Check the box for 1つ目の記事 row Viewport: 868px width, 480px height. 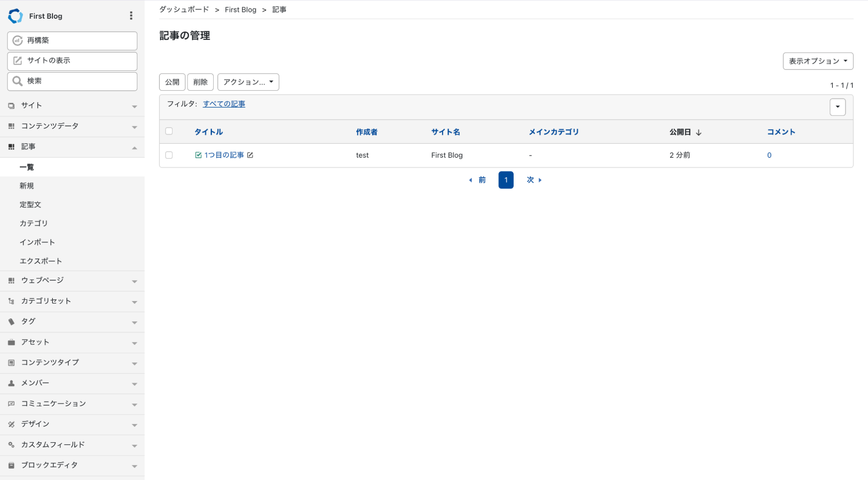(x=169, y=155)
